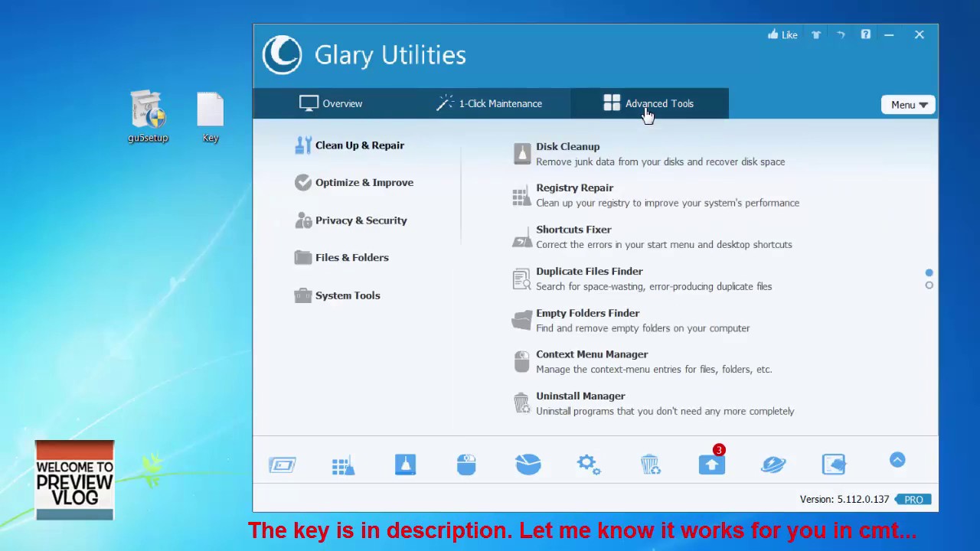Click the Disk Cleanup icon in tool list
This screenshot has width=980, height=551.
(521, 154)
